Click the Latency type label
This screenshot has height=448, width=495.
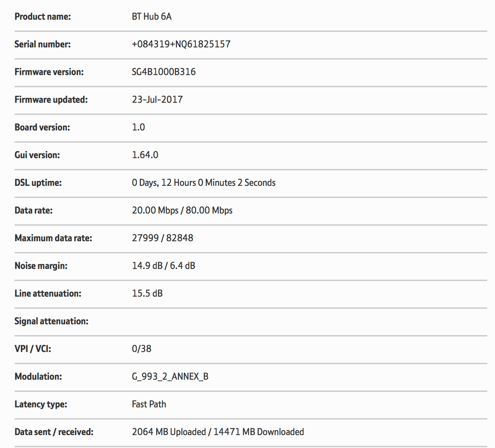coord(41,404)
